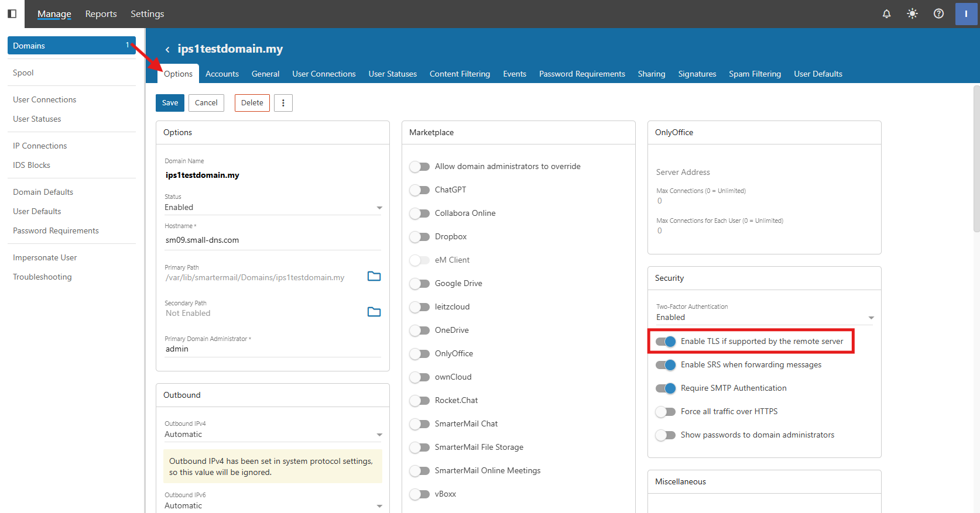Click the Save button
Viewport: 980px width, 513px height.
pyautogui.click(x=170, y=103)
